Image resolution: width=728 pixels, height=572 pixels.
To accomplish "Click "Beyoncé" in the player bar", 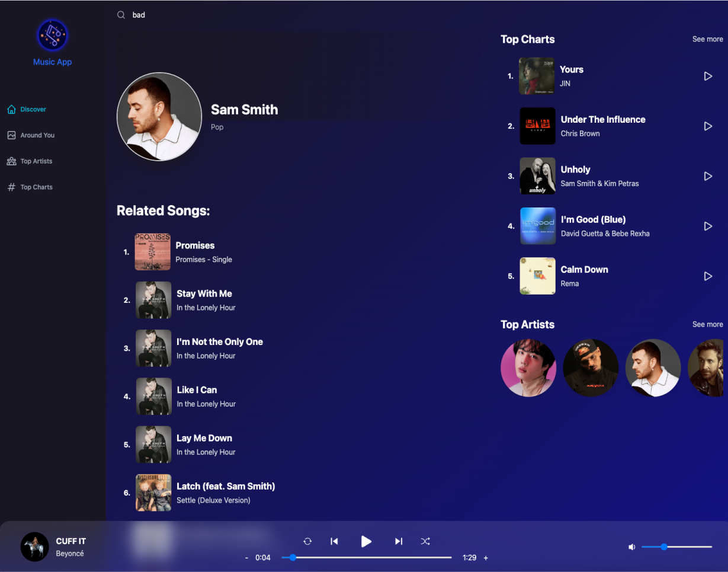I will (70, 554).
